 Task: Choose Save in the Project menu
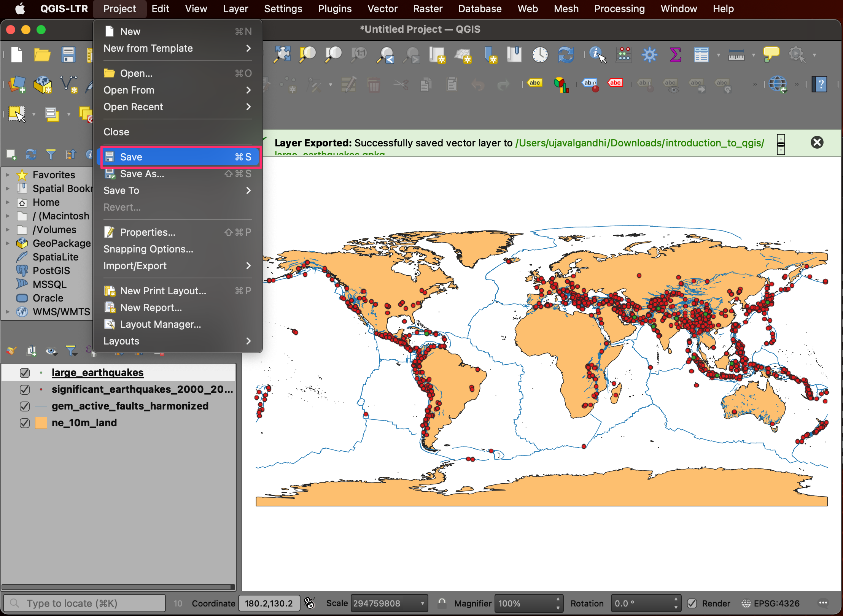click(x=178, y=157)
